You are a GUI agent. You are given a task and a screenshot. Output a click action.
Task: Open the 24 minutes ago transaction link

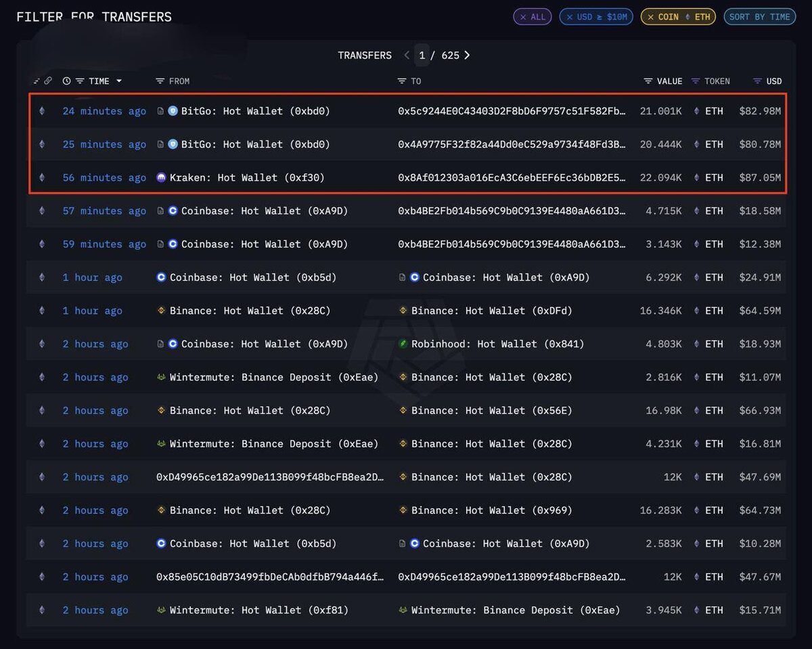tap(104, 111)
